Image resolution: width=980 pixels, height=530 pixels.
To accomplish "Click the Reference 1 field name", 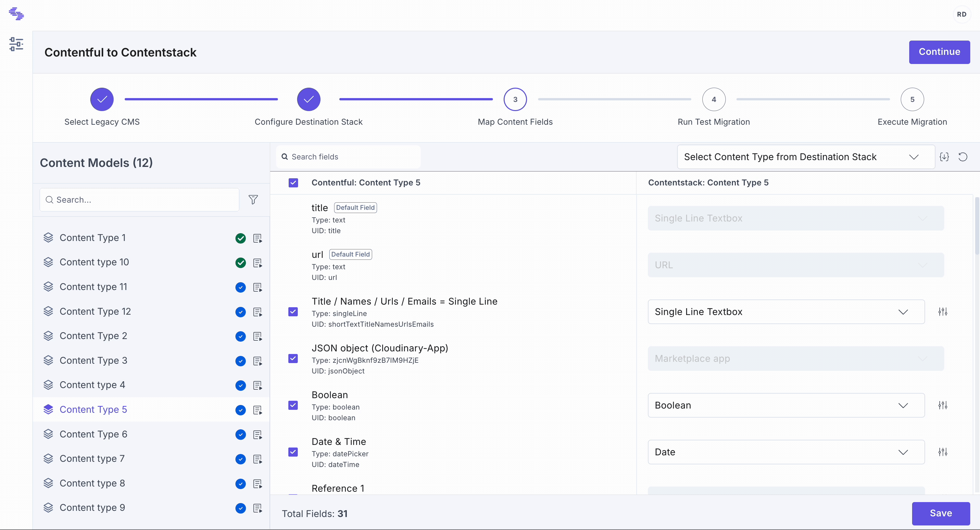I will [338, 488].
